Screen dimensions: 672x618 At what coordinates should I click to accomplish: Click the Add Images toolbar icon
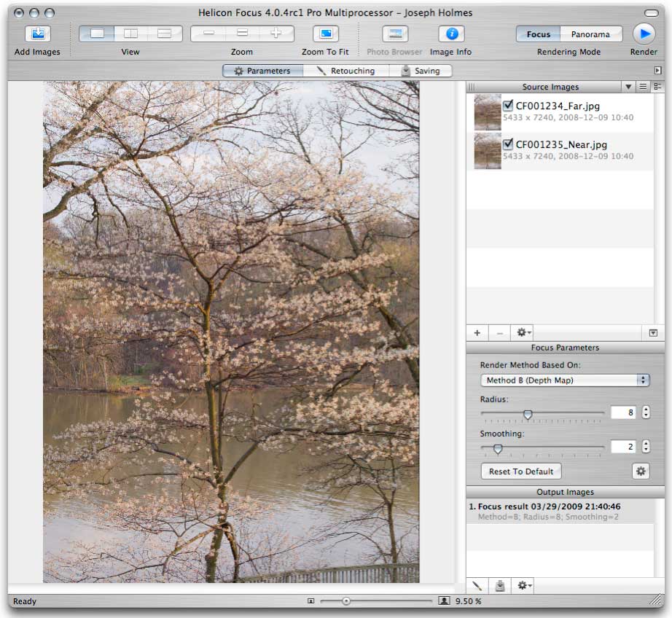(37, 34)
